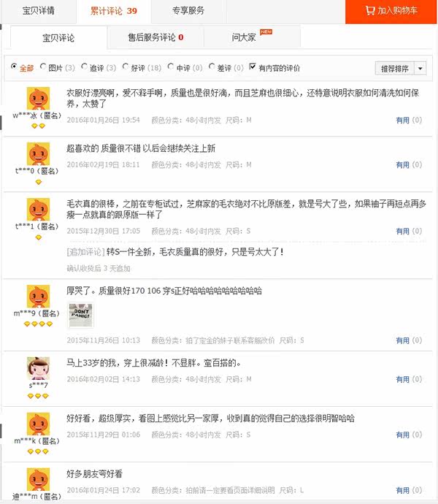Open the 推荐排序 dropdown arrow
This screenshot has width=438, height=504.
(x=420, y=69)
